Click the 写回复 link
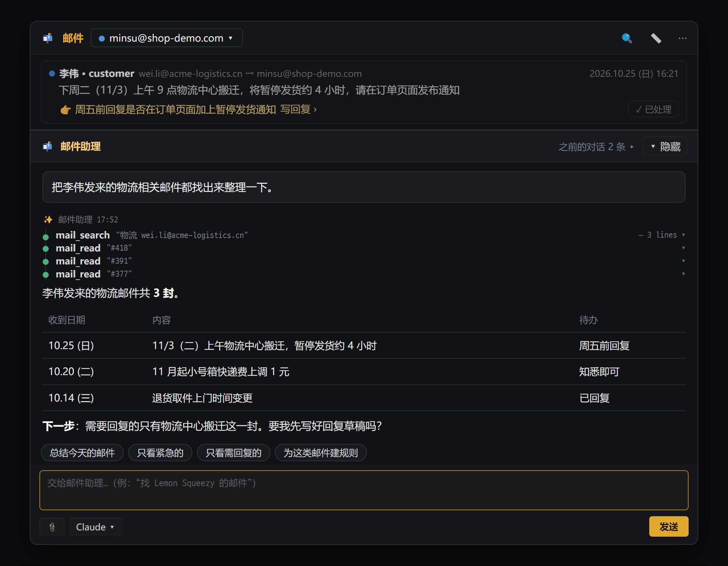The height and width of the screenshot is (566, 728). pos(299,109)
